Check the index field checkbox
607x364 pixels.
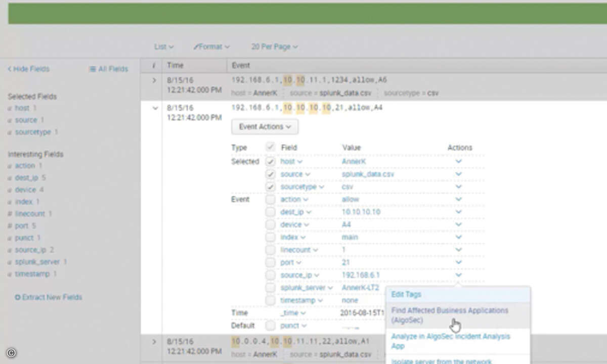tap(271, 237)
